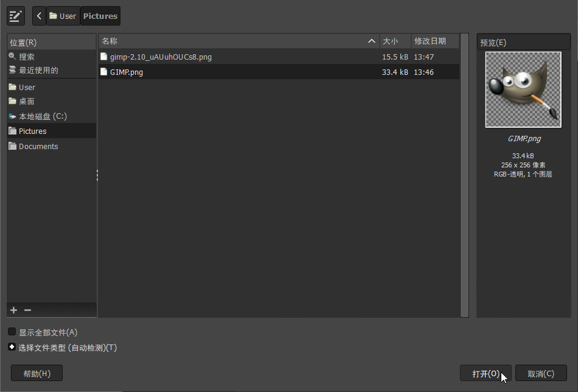The image size is (578, 392).
Task: Select Pictures breadcrumb in path bar
Action: [x=100, y=16]
